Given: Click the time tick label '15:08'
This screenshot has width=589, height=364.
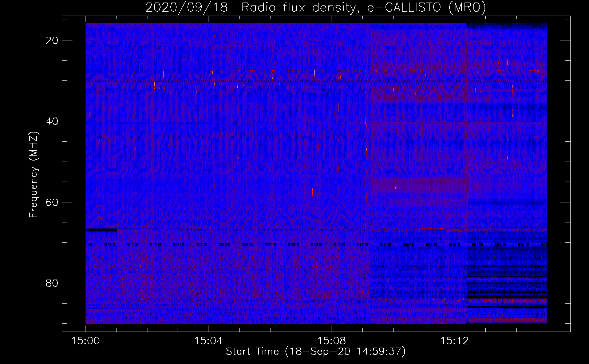Looking at the screenshot, I should click(332, 341).
